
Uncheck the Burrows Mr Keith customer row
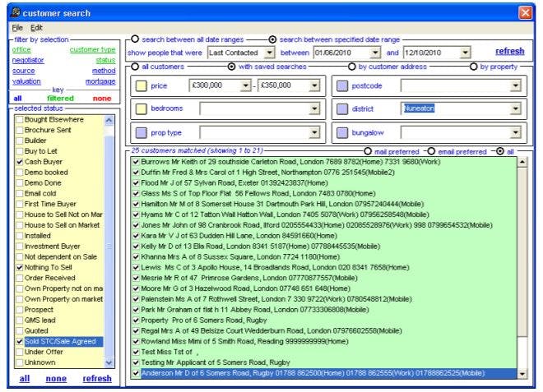136,162
